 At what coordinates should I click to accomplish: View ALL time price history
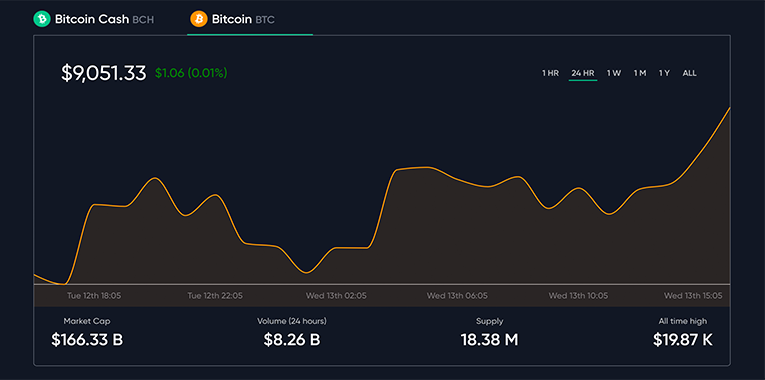(x=689, y=73)
